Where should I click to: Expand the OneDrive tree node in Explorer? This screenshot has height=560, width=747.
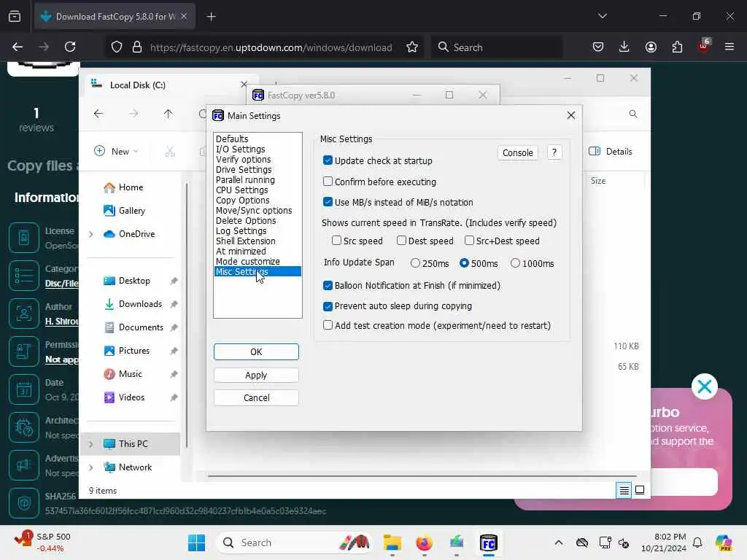pyautogui.click(x=91, y=234)
